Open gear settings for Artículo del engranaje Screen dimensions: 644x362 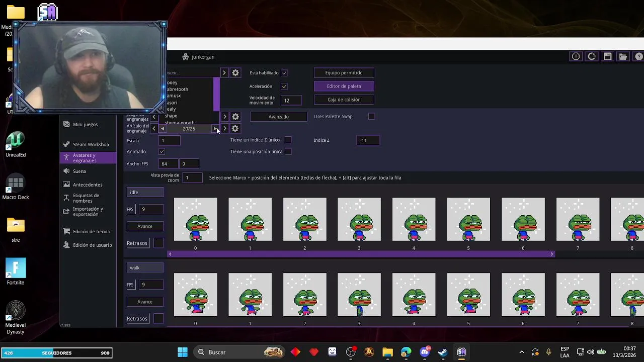click(235, 129)
